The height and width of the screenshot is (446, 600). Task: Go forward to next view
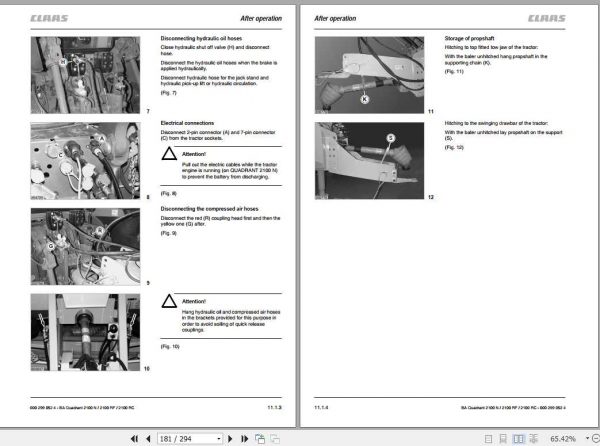pos(275,439)
